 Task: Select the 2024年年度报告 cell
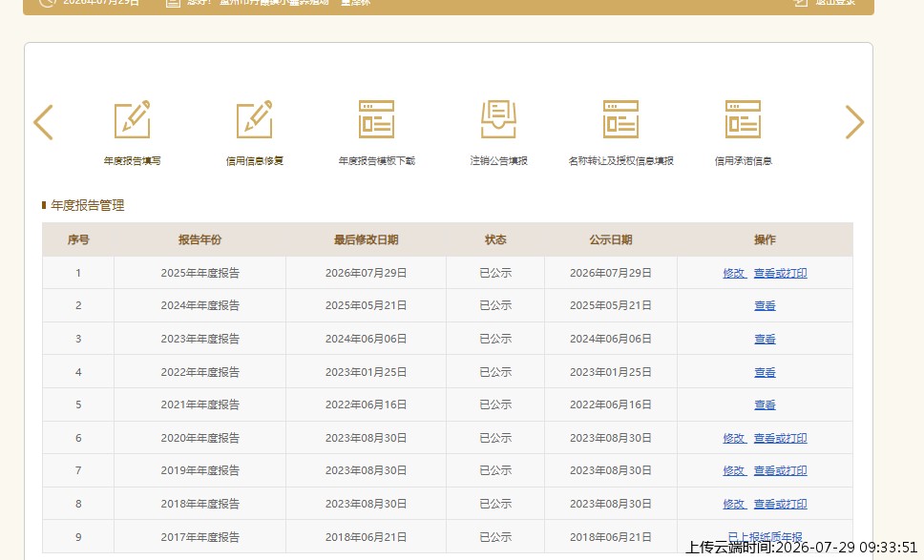pyautogui.click(x=199, y=305)
